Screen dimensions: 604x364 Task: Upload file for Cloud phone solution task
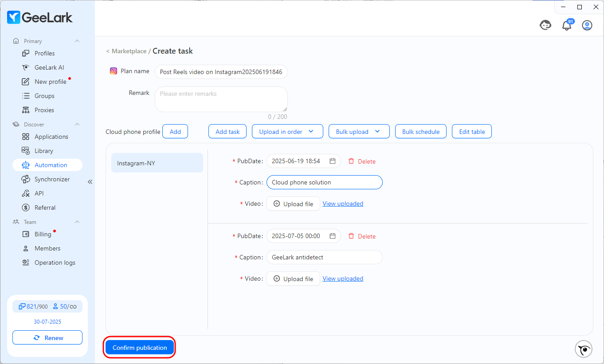pyautogui.click(x=293, y=204)
